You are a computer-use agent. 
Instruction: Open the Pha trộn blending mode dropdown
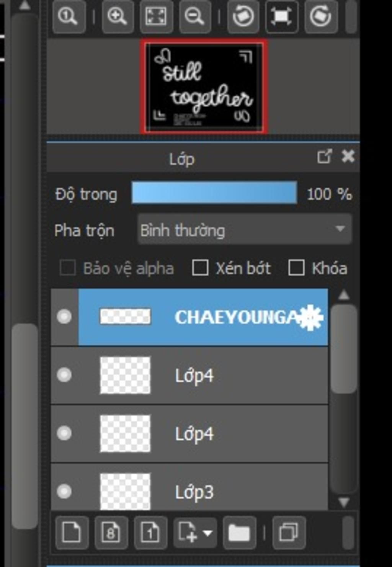[x=244, y=229]
